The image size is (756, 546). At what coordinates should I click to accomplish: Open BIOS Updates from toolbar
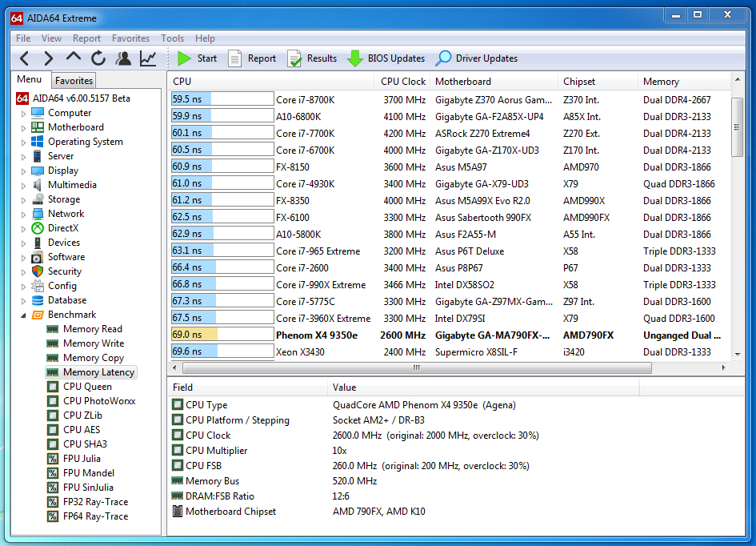386,58
